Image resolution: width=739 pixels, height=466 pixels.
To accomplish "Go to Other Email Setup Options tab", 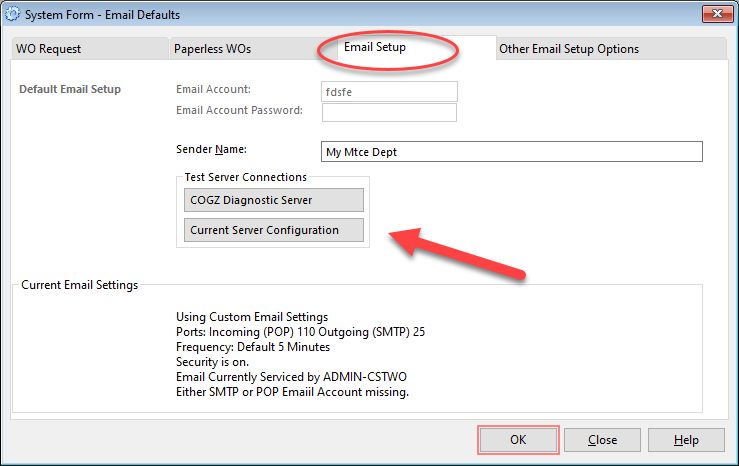I will (x=569, y=49).
